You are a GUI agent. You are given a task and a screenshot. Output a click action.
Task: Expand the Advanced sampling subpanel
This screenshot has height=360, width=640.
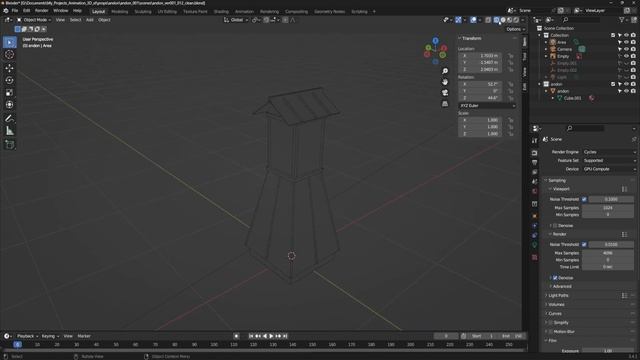click(x=562, y=287)
